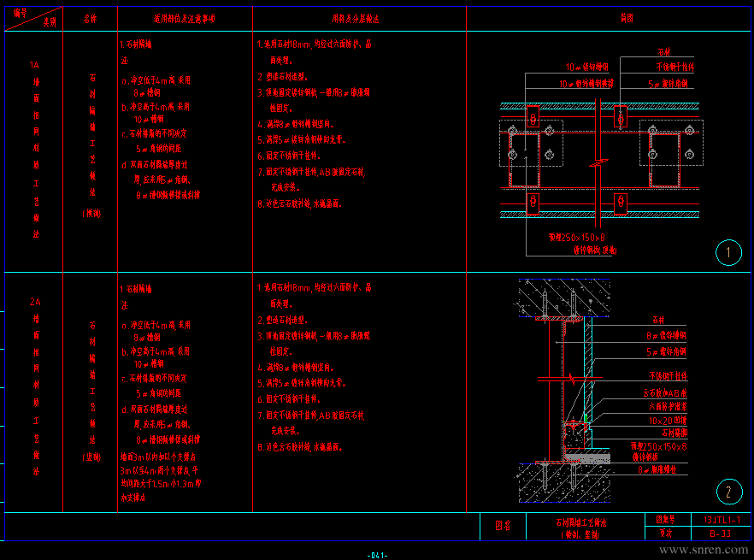Click 'b.净空高于4m高' note in row 2A
This screenshot has height=560, width=754.
[156, 351]
